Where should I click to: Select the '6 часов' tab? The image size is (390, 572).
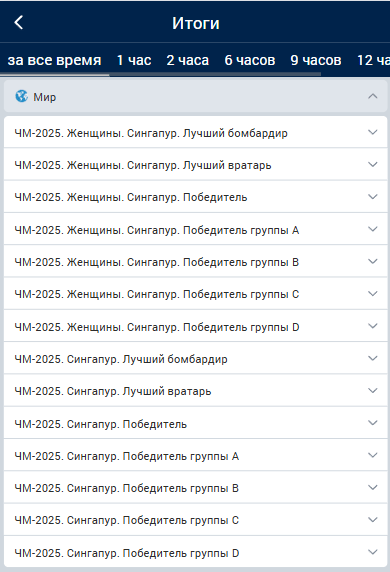click(x=250, y=60)
